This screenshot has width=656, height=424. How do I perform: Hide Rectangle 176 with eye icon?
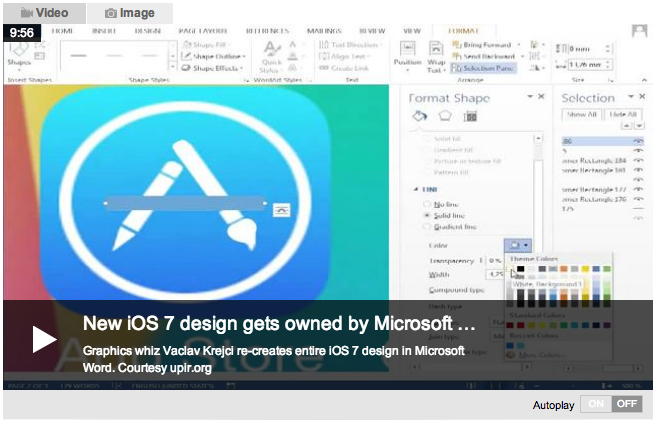(638, 200)
